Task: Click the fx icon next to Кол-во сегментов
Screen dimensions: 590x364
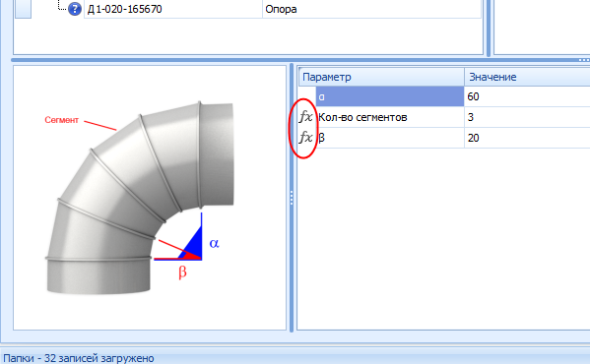Action: pos(305,117)
